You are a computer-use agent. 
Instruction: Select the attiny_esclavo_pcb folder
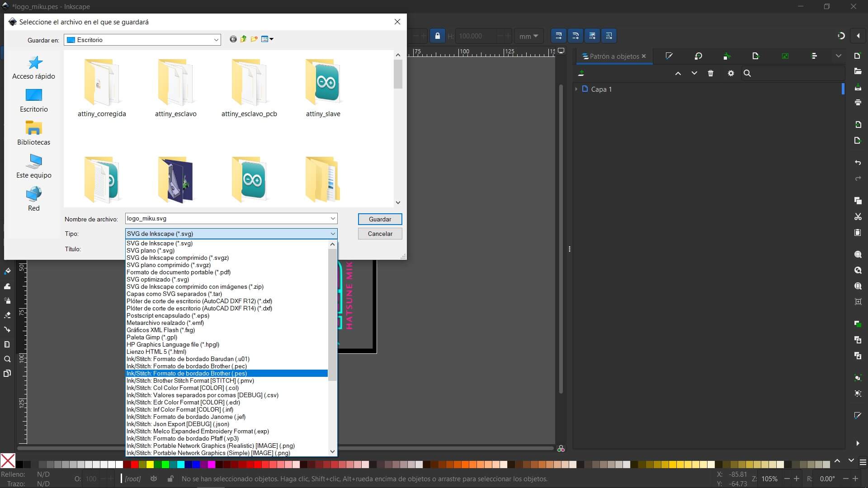[x=249, y=88]
